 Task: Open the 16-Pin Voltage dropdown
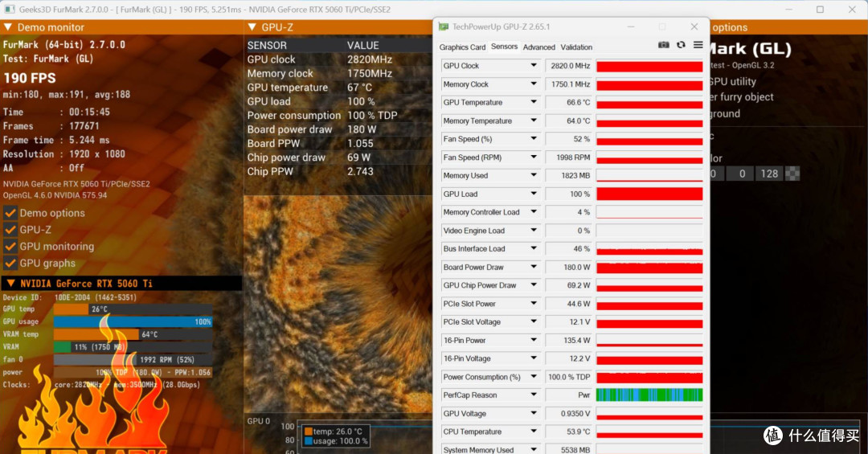click(534, 358)
